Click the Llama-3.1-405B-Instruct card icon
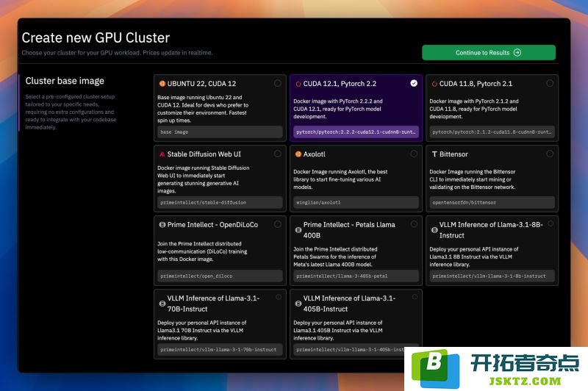The width and height of the screenshot is (588, 391). click(x=298, y=304)
